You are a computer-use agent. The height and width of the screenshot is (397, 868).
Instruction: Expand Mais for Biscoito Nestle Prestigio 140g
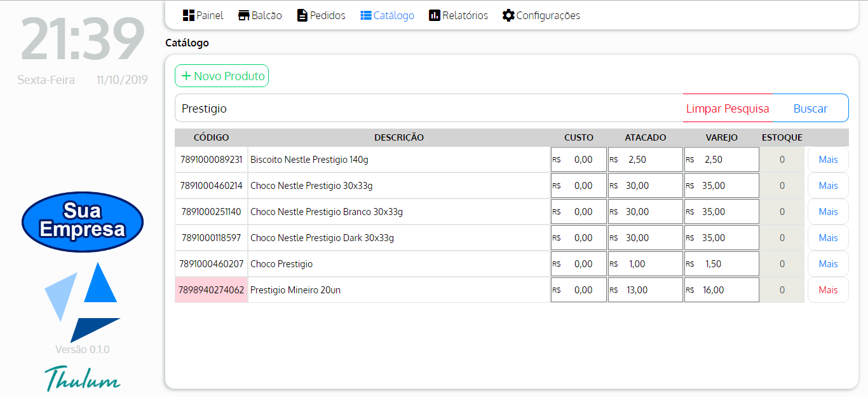coord(828,160)
